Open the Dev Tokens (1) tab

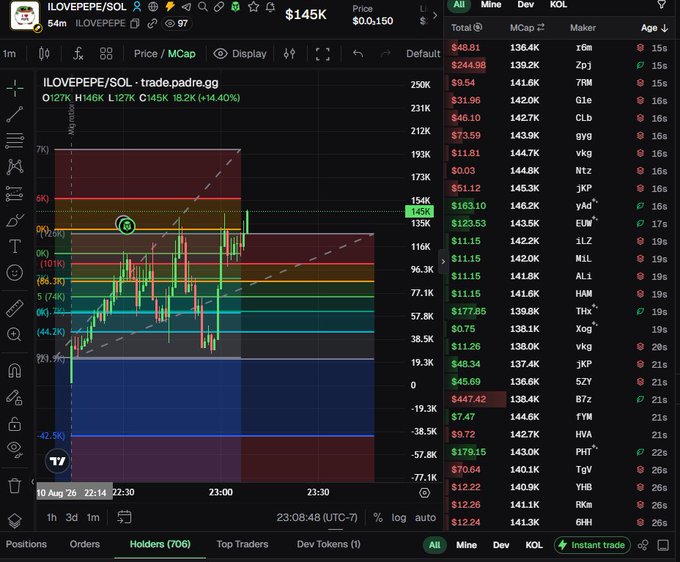(x=328, y=544)
